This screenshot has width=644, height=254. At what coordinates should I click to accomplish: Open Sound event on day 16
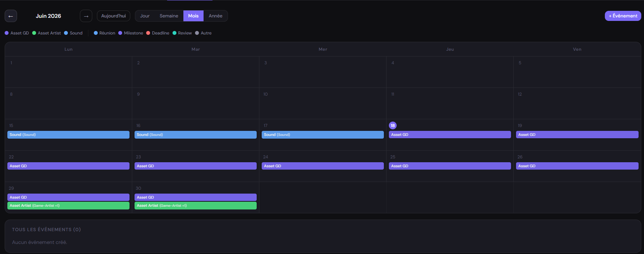point(195,135)
